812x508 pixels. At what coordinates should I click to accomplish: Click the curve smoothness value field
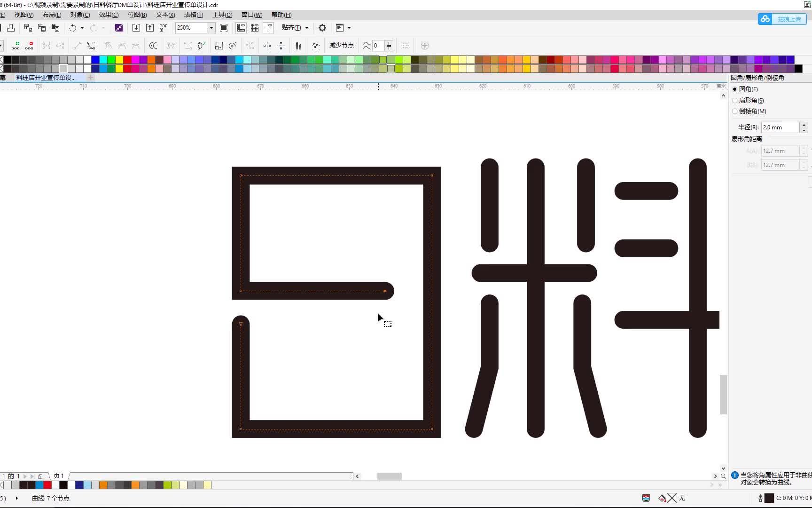(x=378, y=46)
